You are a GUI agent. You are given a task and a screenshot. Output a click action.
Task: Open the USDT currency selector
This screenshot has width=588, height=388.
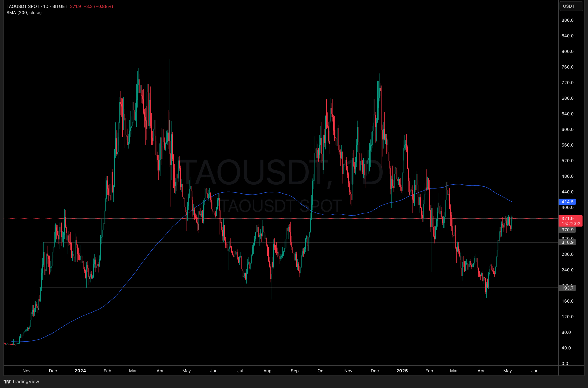(571, 6)
